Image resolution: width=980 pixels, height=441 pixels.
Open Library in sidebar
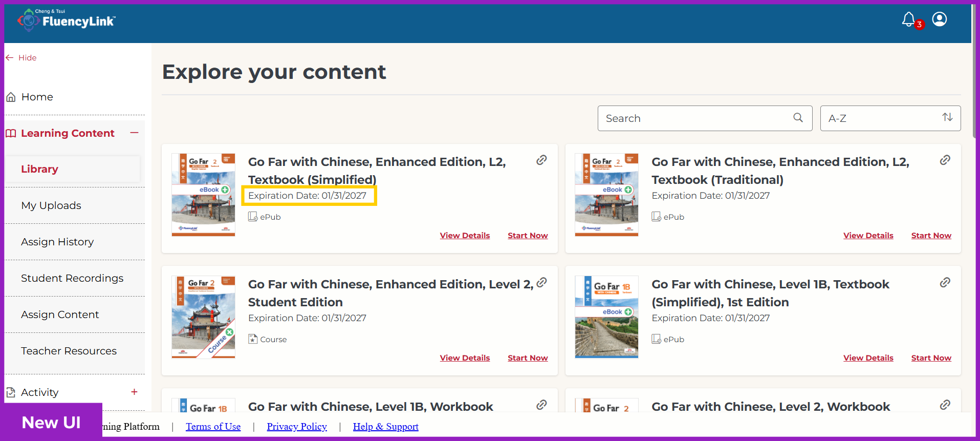point(39,169)
